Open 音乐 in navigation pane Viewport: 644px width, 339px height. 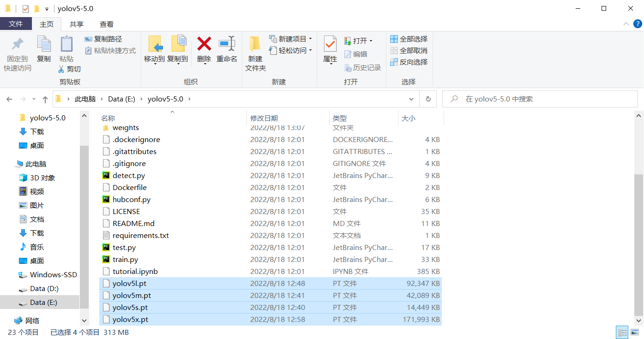[37, 247]
